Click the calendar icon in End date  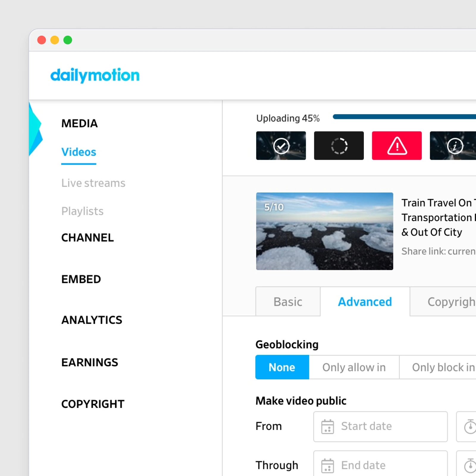(x=328, y=466)
